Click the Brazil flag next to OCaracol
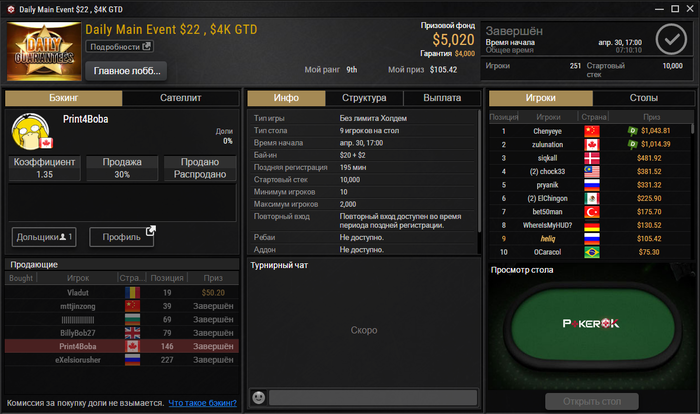The image size is (700, 414). [x=592, y=252]
